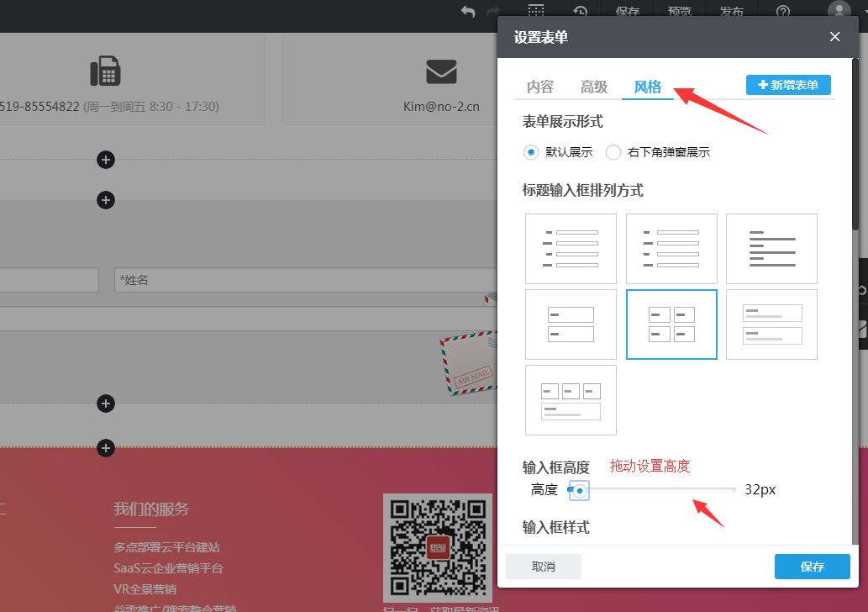Click the user avatar icon

pos(839,10)
